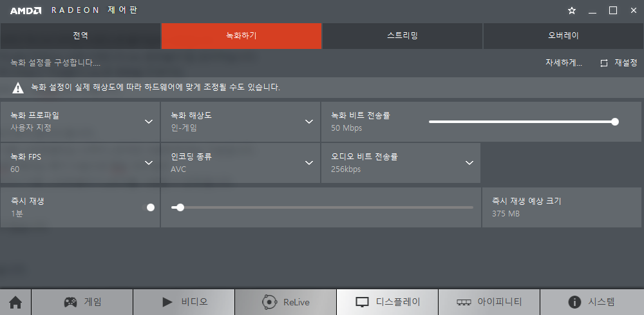Switch to the 전역 tab
This screenshot has width=644, height=315.
(80, 36)
